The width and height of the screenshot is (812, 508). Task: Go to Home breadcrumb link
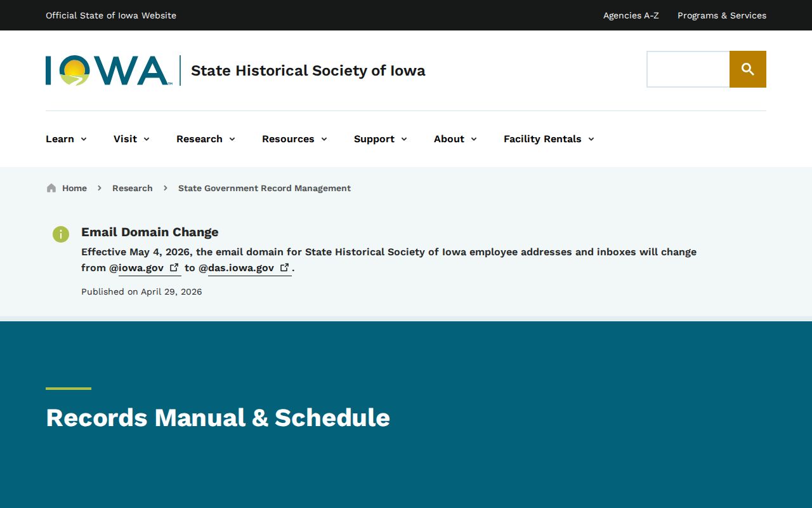pos(74,188)
